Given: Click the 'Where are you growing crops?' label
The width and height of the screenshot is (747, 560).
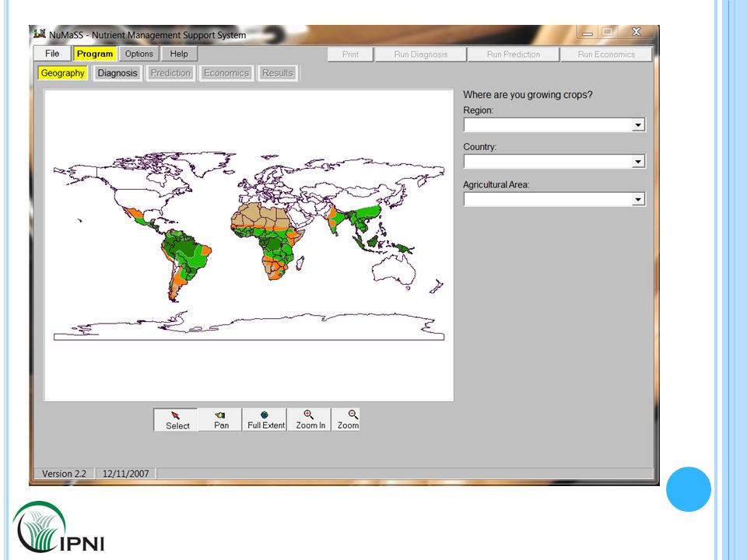Looking at the screenshot, I should point(528,94).
